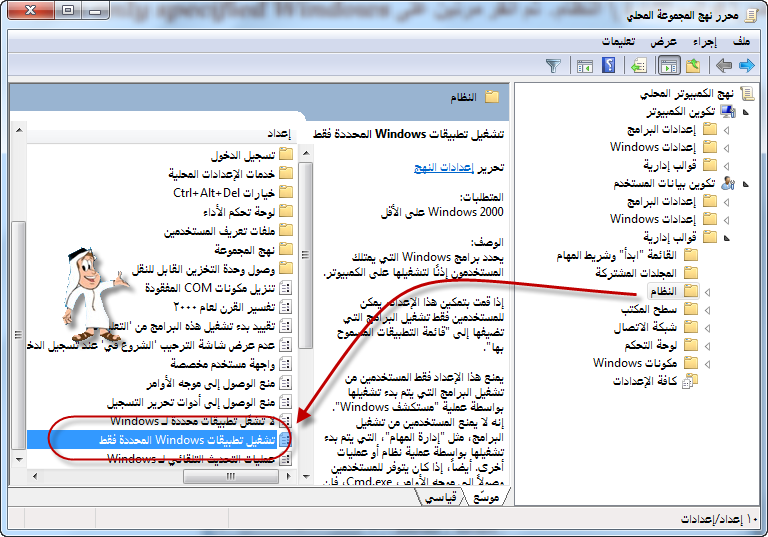This screenshot has width=768, height=537.
Task: Expand قوالب إدارية under تكوين الكمبيوتر
Action: click(x=726, y=166)
